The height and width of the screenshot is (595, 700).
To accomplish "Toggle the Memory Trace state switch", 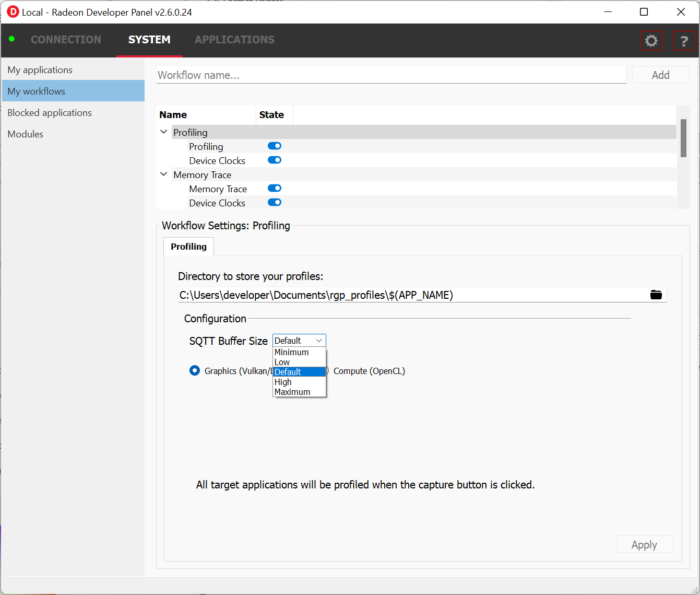I will point(275,188).
